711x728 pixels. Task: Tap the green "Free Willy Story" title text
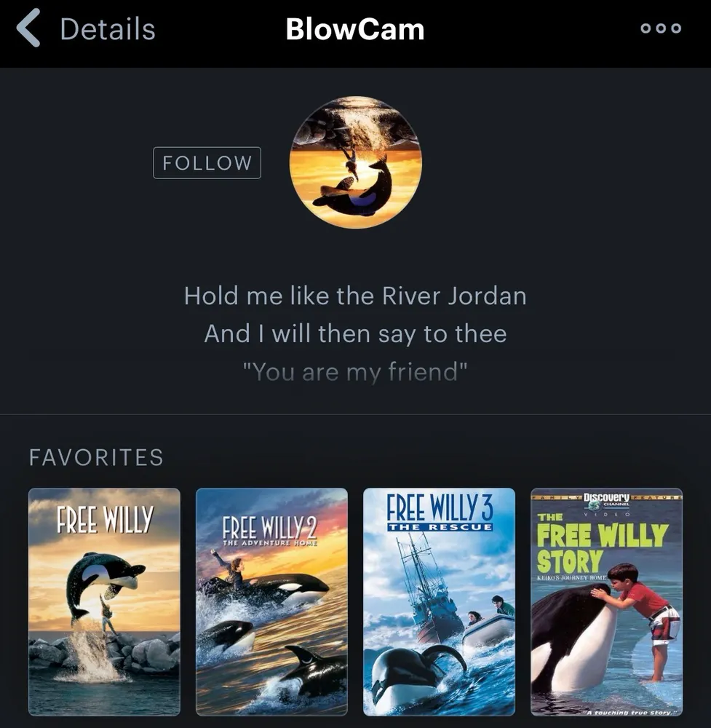click(x=602, y=548)
